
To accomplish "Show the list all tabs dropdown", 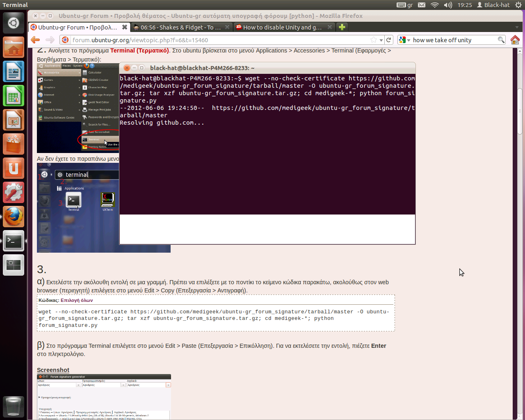I will click(x=517, y=27).
